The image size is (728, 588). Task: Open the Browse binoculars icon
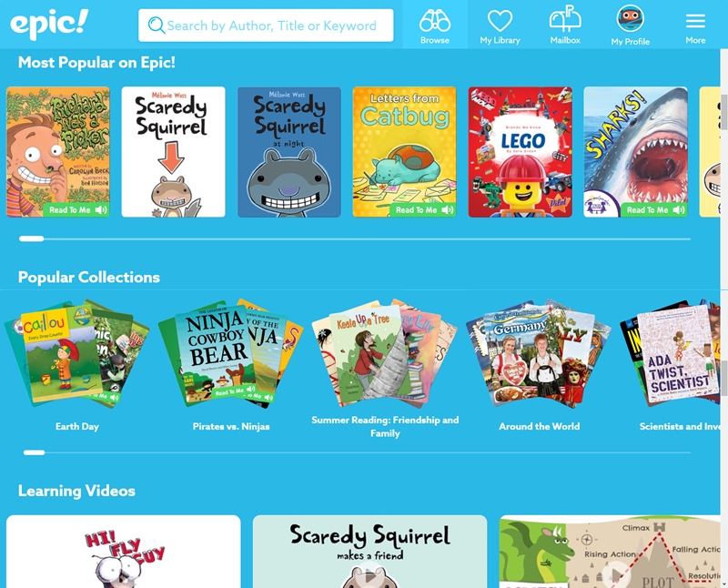[x=435, y=21]
